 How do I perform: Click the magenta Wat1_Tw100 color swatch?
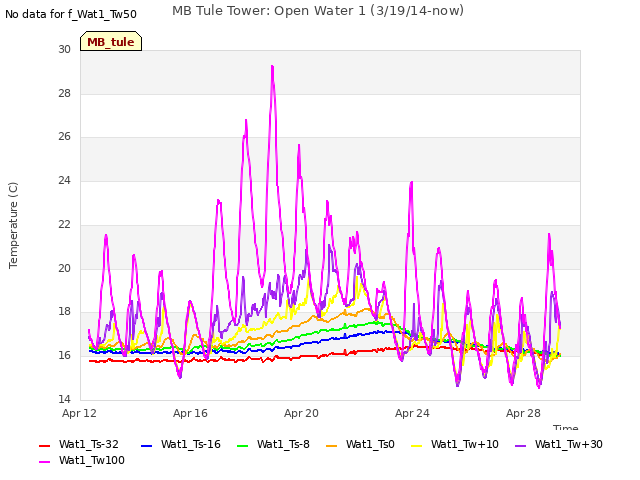pos(44,462)
